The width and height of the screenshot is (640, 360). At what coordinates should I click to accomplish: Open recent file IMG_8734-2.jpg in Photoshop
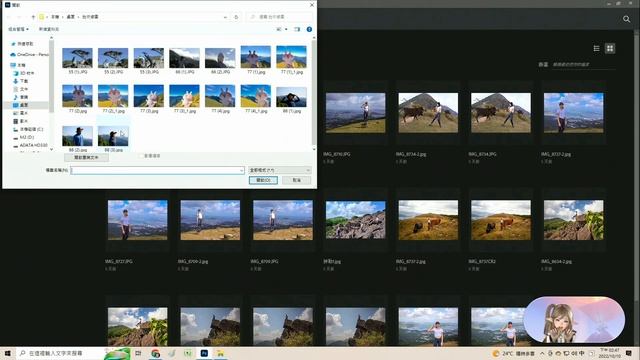pos(428,113)
